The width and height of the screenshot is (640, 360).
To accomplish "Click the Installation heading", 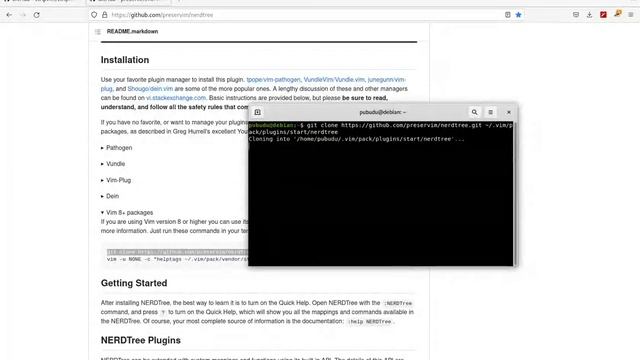I will coord(125,60).
